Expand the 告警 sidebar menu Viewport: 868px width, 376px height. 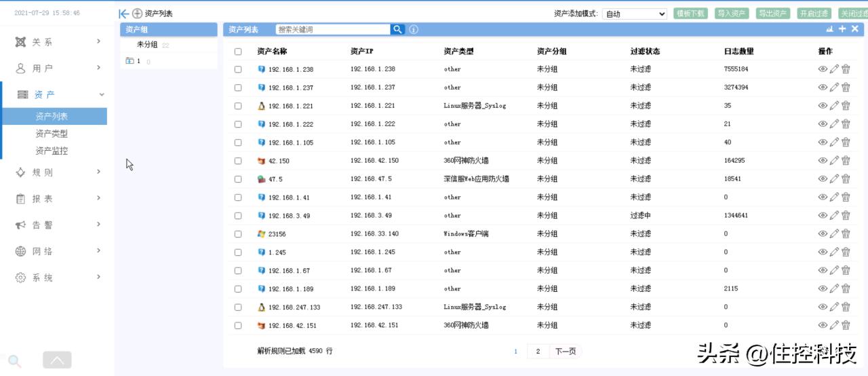[x=58, y=225]
